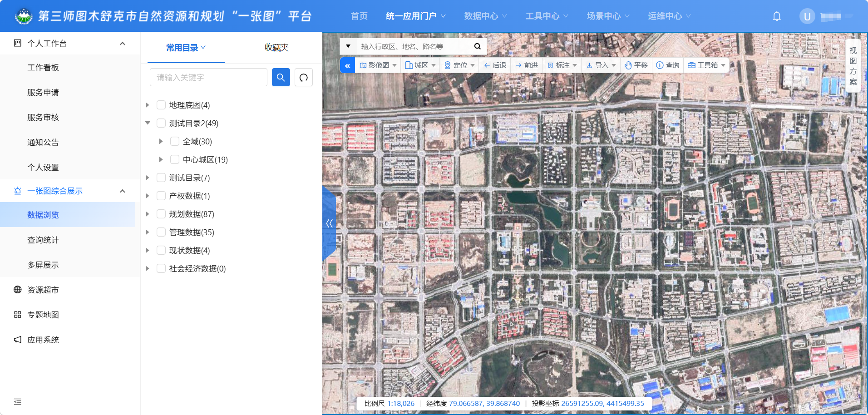Open 专题地图 from sidebar
The image size is (868, 415).
coord(43,315)
